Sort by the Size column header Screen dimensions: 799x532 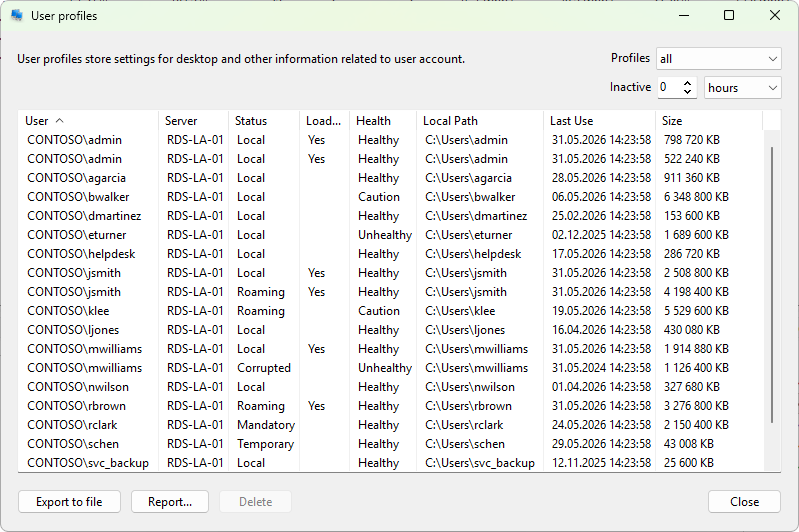coord(709,121)
